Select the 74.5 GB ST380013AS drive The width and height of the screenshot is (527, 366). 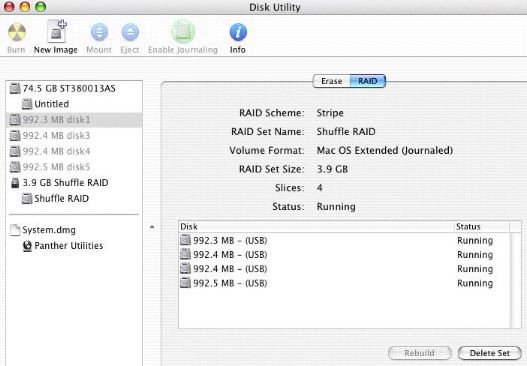74,88
